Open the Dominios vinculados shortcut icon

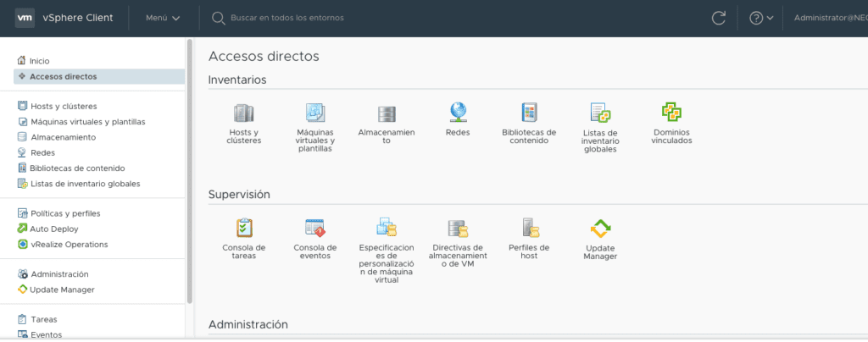671,113
